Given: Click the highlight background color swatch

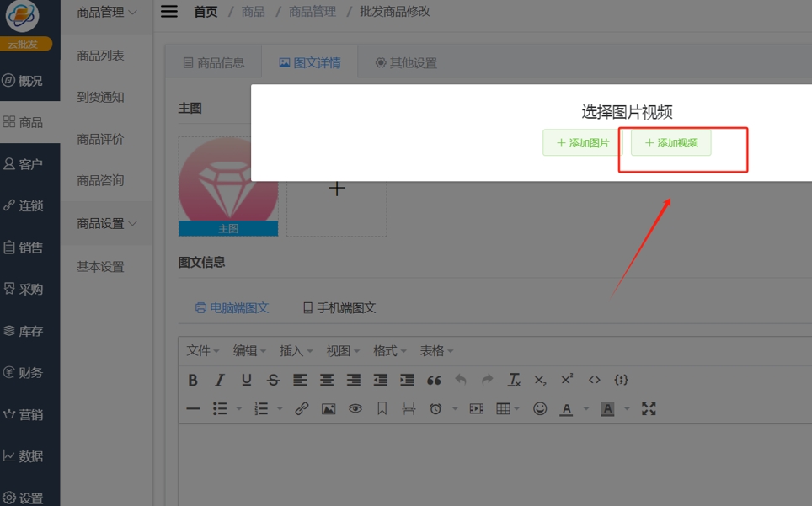Looking at the screenshot, I should (x=607, y=408).
